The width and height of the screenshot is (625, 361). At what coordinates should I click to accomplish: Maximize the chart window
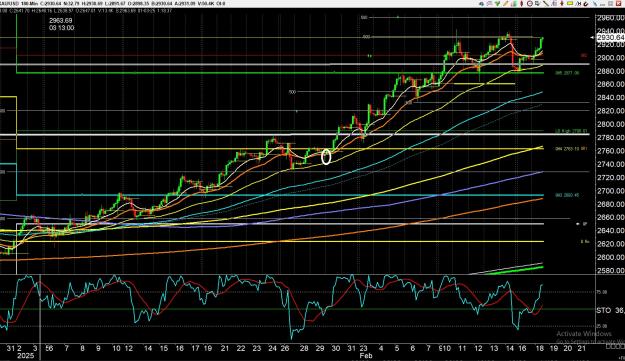coord(611,4)
